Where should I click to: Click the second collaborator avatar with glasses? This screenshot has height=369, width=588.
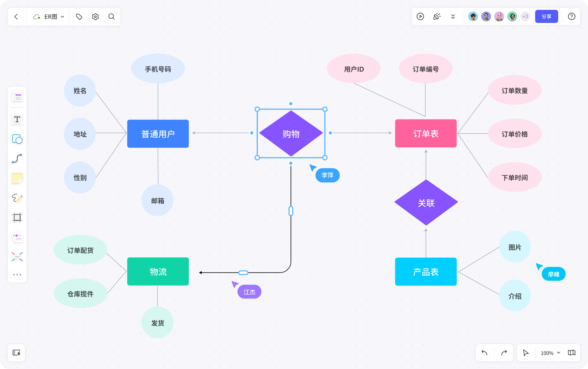486,16
